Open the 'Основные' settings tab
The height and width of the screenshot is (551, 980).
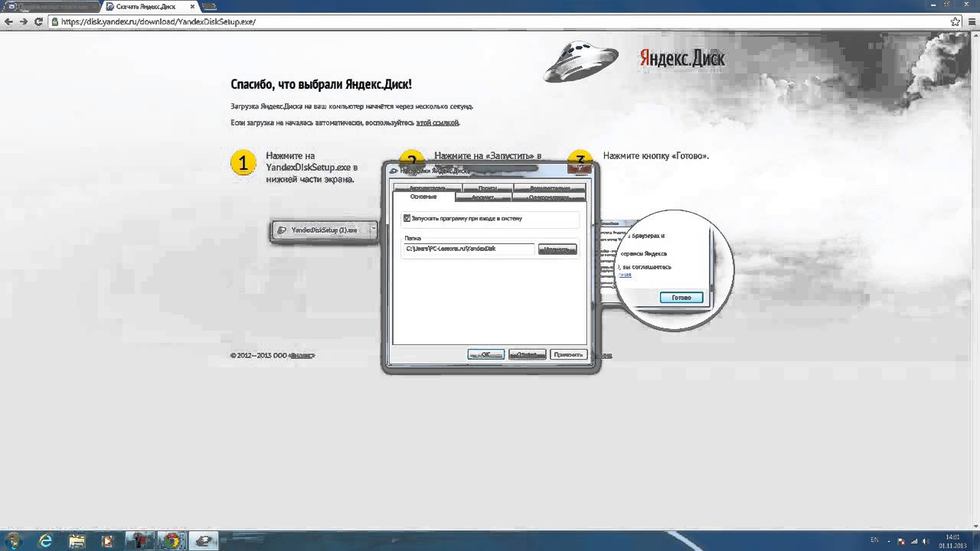[x=423, y=197]
